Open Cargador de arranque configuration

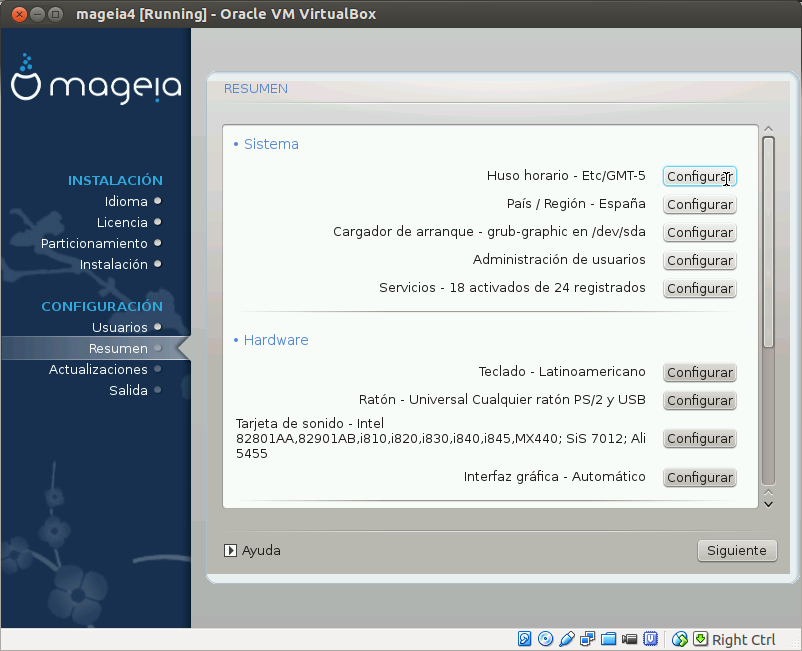699,232
